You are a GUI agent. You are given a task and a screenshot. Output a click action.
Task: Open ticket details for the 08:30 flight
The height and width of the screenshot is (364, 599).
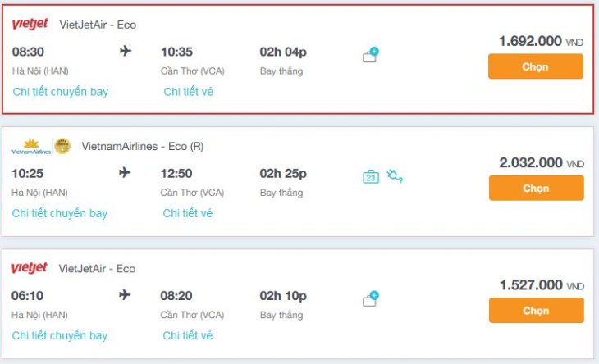(x=189, y=92)
